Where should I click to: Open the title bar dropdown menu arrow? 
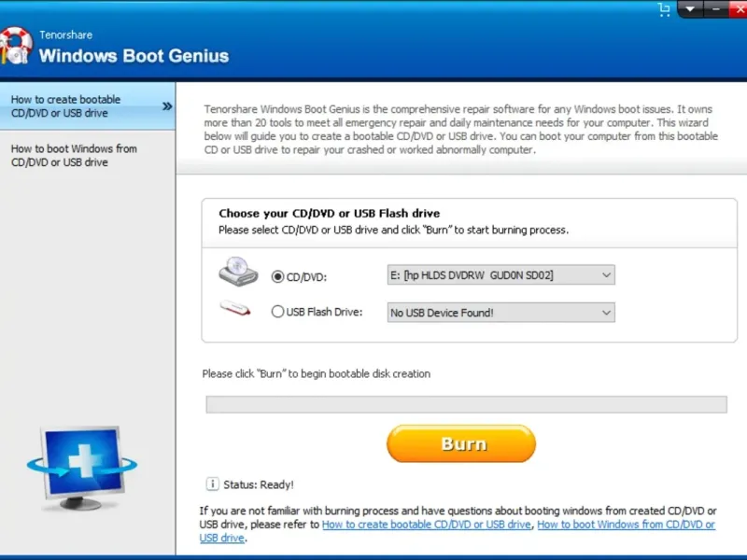pos(690,9)
